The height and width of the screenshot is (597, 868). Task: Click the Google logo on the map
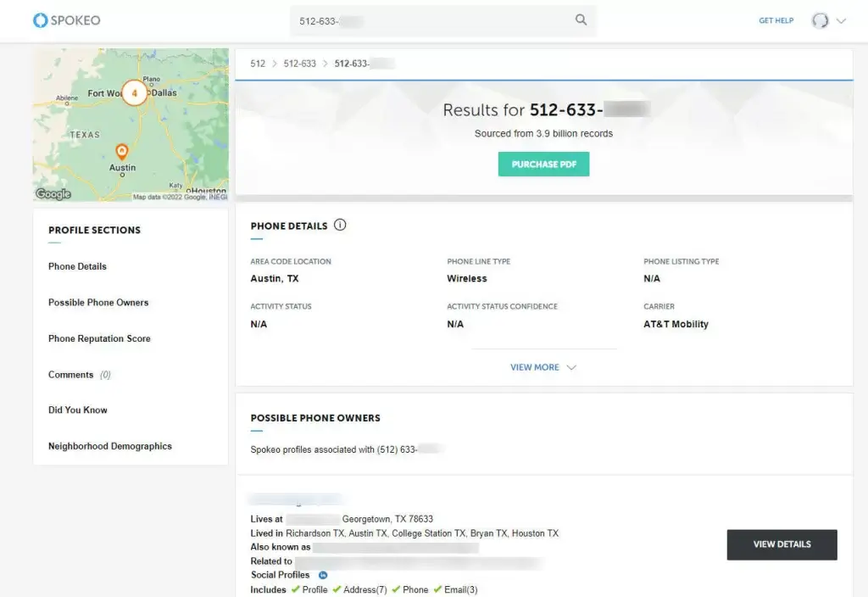point(53,194)
